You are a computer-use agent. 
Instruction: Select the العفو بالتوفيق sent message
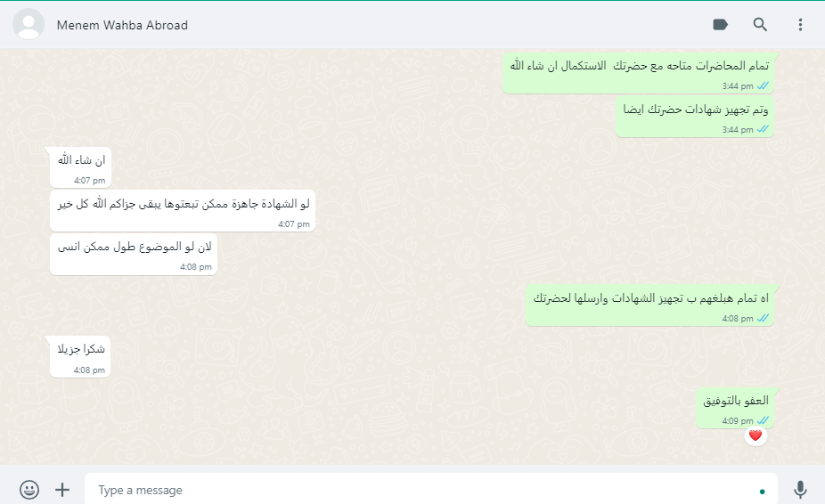[735, 408]
